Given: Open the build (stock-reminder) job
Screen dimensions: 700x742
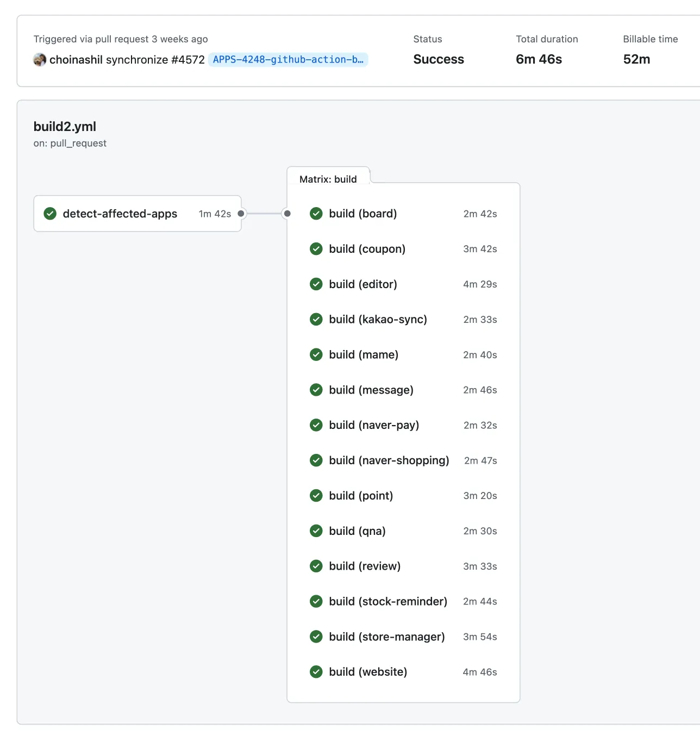Looking at the screenshot, I should [x=388, y=602].
